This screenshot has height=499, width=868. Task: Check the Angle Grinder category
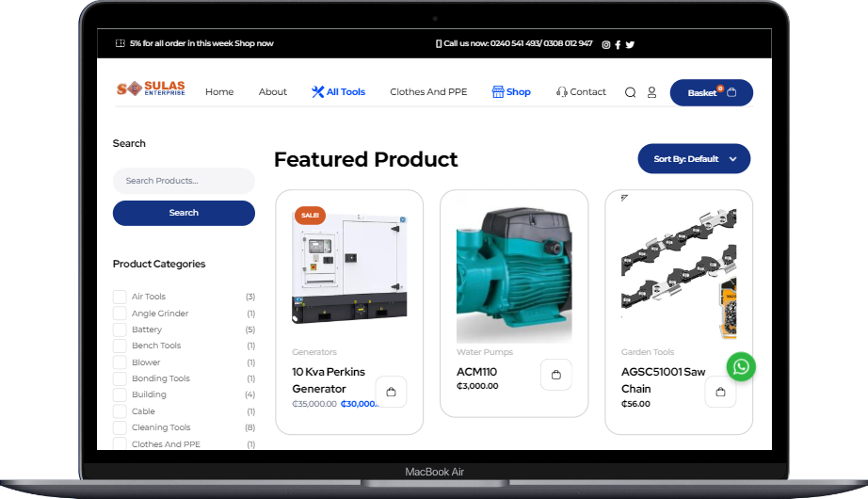(x=120, y=314)
